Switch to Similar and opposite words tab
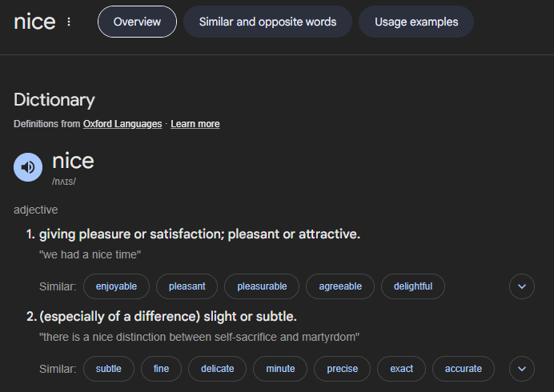The image size is (554, 392). [267, 22]
